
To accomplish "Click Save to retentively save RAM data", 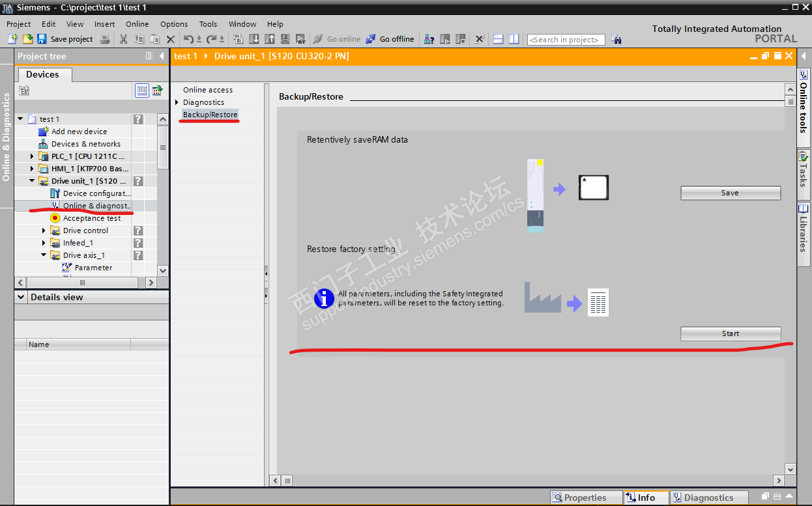I will (731, 193).
